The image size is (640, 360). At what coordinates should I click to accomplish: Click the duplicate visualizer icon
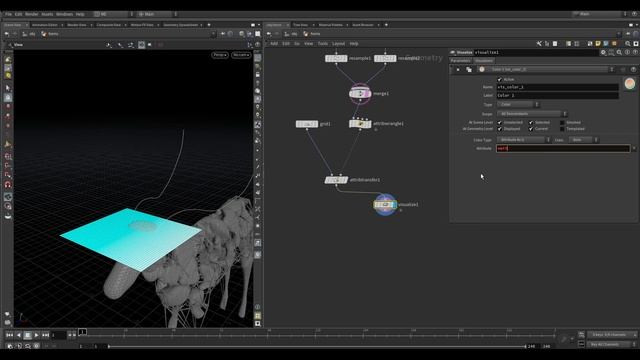point(469,70)
